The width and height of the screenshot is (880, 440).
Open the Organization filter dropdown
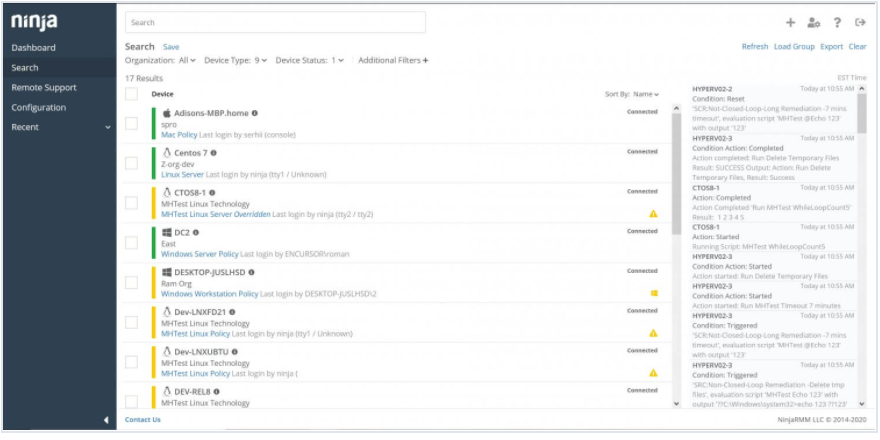pos(160,60)
